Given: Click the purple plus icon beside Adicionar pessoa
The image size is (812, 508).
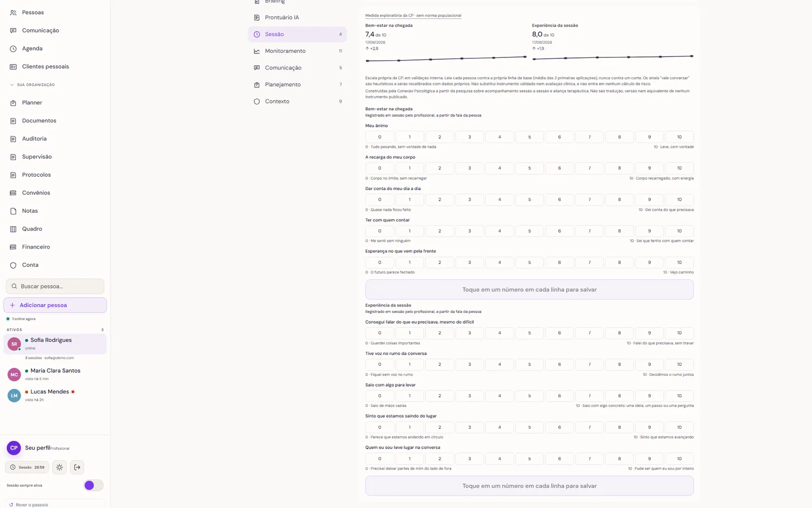Looking at the screenshot, I should tap(12, 305).
